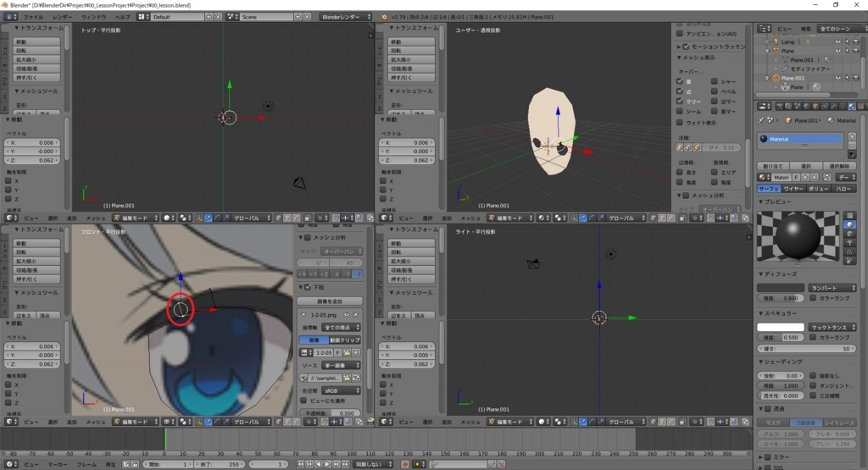Hide the Lamp object via its eye icon
868x470 pixels.
click(x=838, y=41)
